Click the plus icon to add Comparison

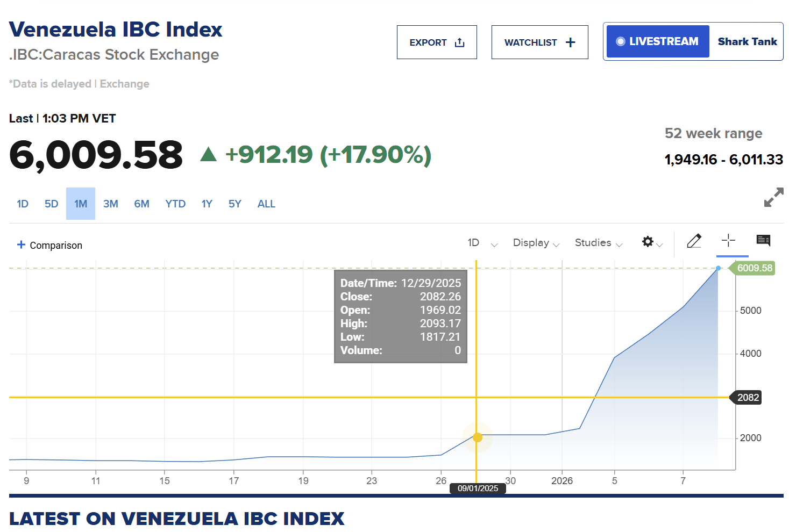pyautogui.click(x=22, y=245)
